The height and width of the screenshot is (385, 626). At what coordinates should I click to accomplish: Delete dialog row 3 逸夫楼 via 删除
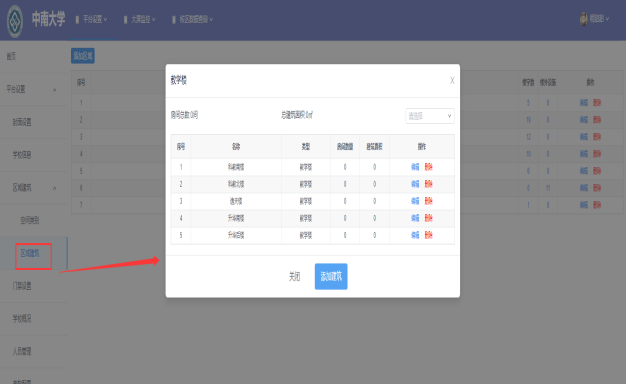coord(428,201)
